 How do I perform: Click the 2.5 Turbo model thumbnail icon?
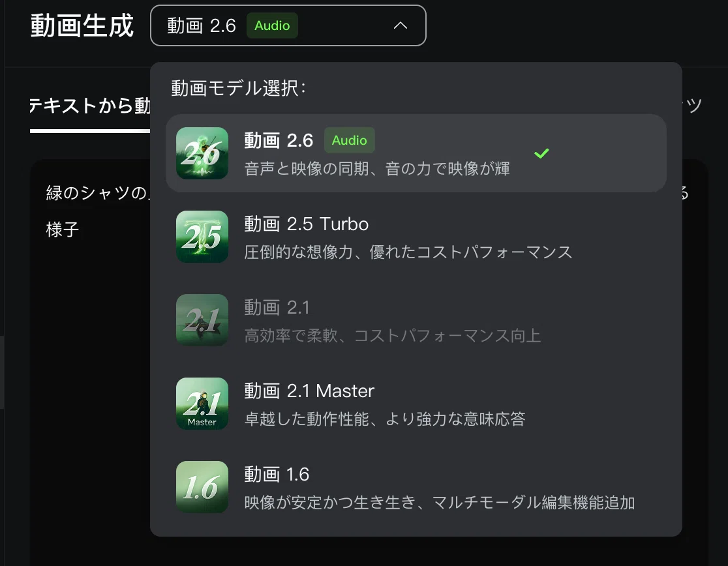tap(202, 237)
